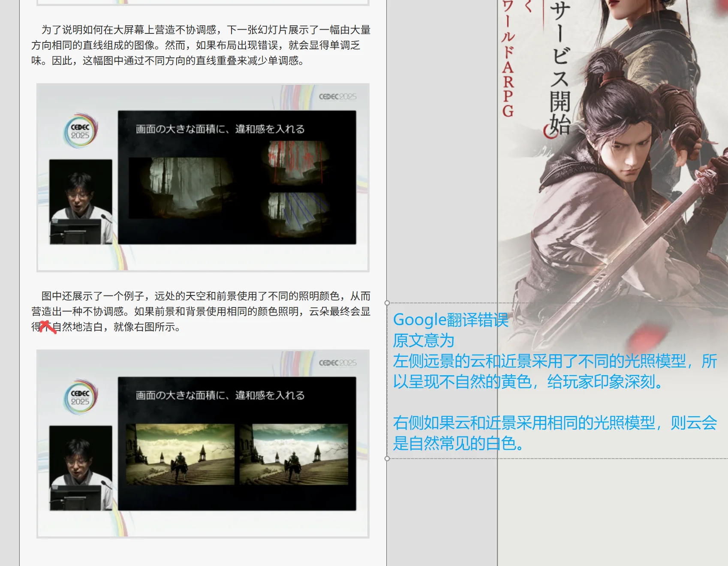Select the text box's bottom-left resize handle
This screenshot has height=566, width=728.
pos(387,458)
